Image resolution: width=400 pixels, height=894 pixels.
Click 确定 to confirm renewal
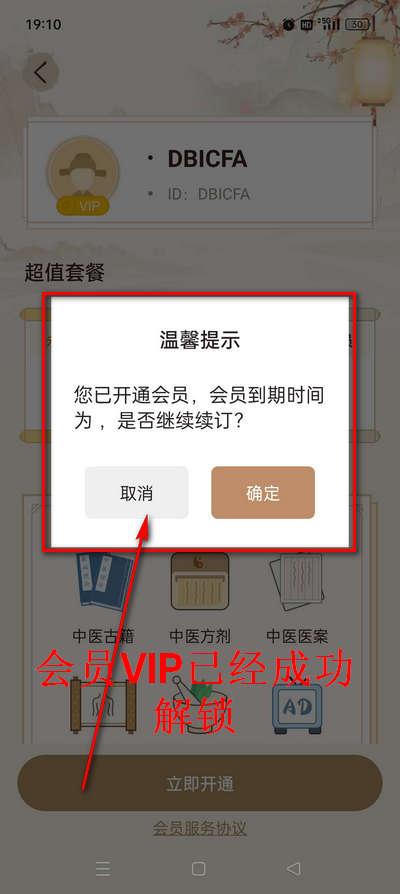[x=263, y=493]
